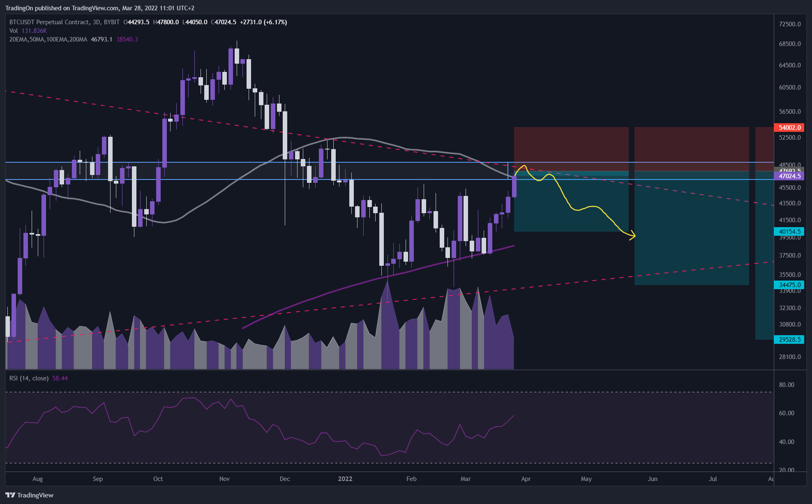
Task: Click the change value +2731.0 (+6.17%)
Action: pos(263,22)
